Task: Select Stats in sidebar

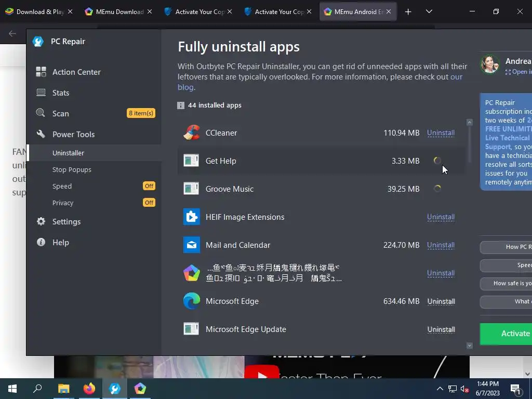Action: (x=94, y=92)
